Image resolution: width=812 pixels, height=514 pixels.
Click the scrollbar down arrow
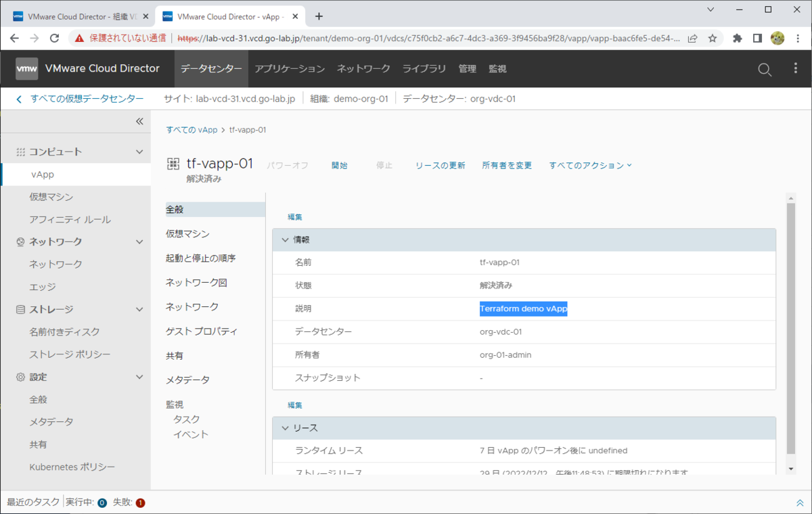790,468
